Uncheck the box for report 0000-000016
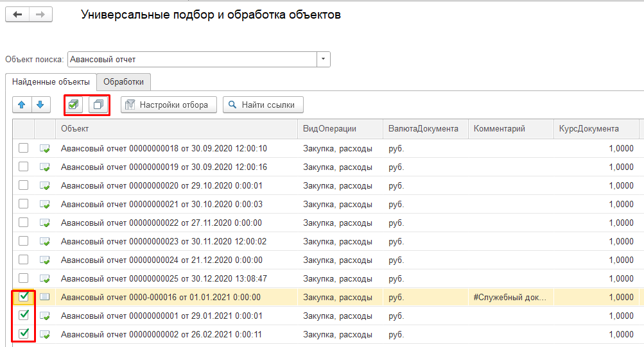 coord(24,297)
